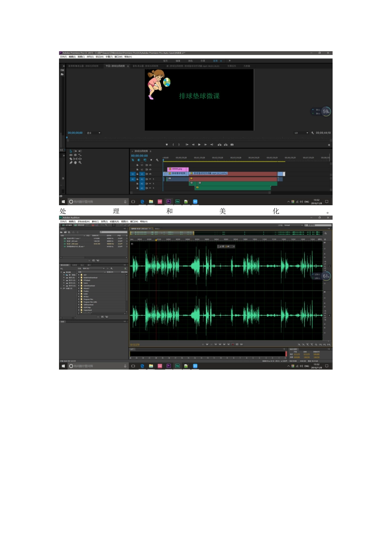The width and height of the screenshot is (392, 555).
Task: Zoom out full icon in Audition
Action: pos(316,344)
